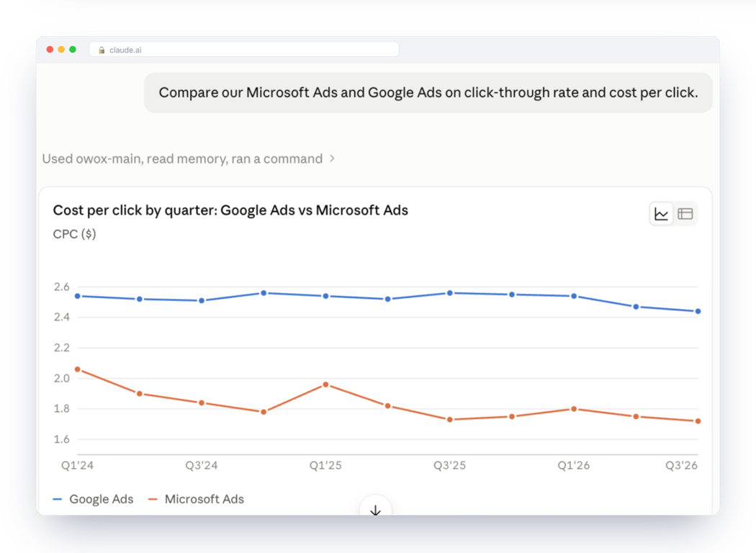This screenshot has width=756, height=553.
Task: Click the chart title 'Cost per click by quarter'
Action: pyautogui.click(x=230, y=210)
